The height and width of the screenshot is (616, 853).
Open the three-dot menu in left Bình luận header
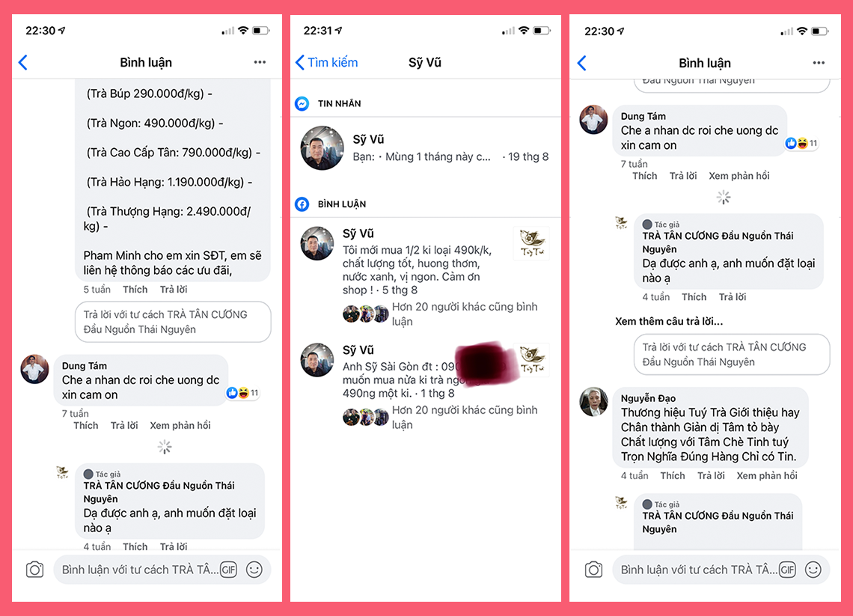click(260, 62)
